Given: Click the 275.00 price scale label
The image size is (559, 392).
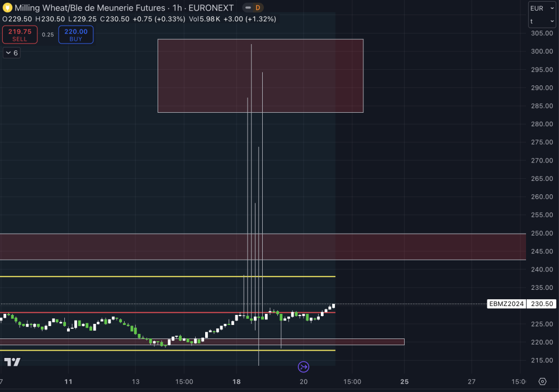Looking at the screenshot, I should point(542,142).
